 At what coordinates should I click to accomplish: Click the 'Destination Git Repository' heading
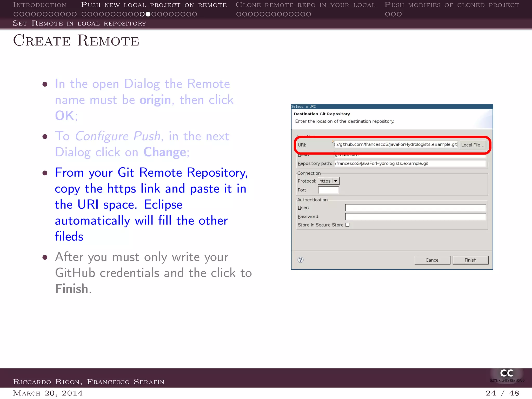tap(322, 114)
